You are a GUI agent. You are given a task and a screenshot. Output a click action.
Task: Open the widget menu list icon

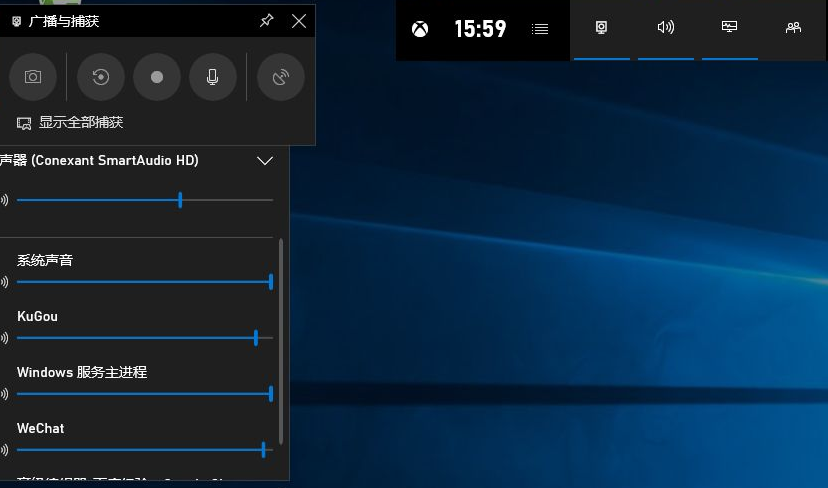click(540, 29)
